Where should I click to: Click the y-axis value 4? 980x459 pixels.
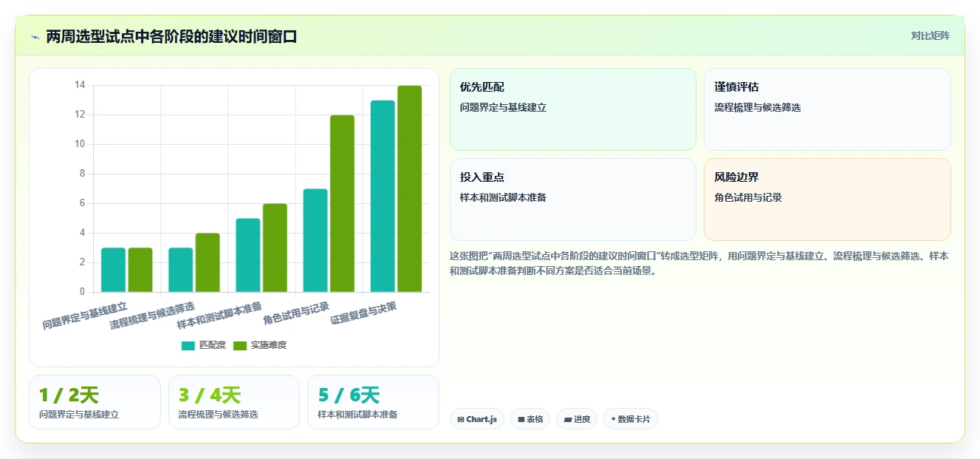pos(82,233)
